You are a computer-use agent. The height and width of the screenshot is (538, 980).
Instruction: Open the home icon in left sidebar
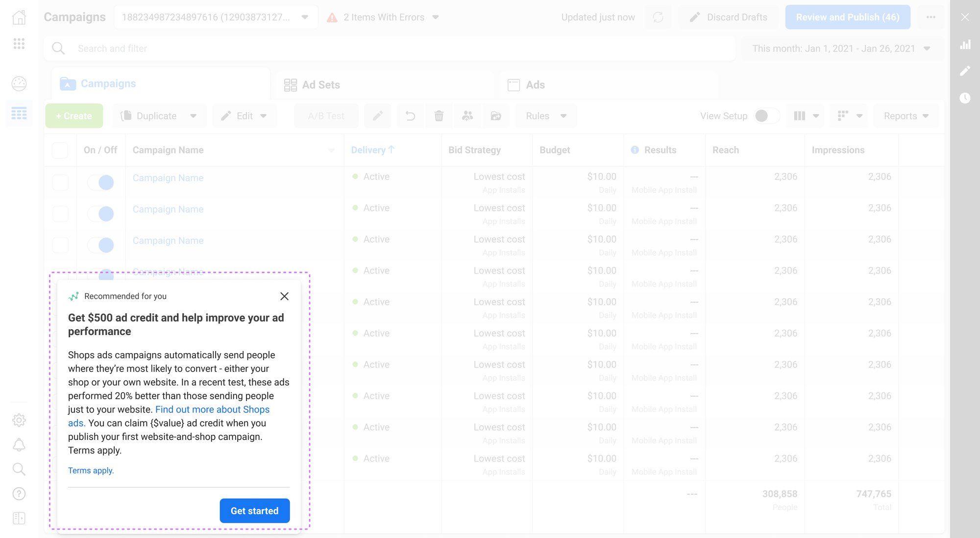[x=19, y=17]
